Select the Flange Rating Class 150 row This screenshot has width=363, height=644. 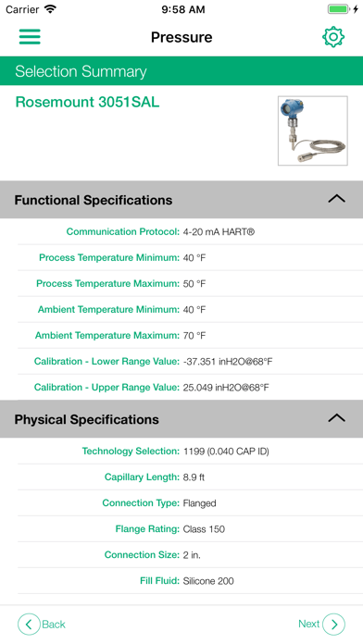pos(190,529)
